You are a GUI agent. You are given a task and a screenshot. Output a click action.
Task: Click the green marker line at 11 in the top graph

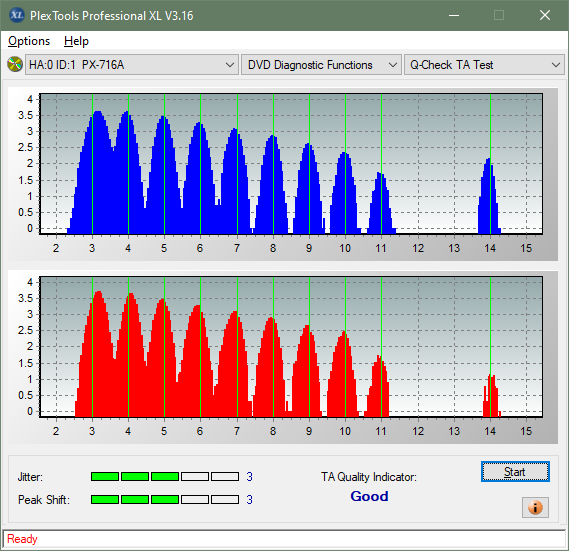click(x=381, y=164)
